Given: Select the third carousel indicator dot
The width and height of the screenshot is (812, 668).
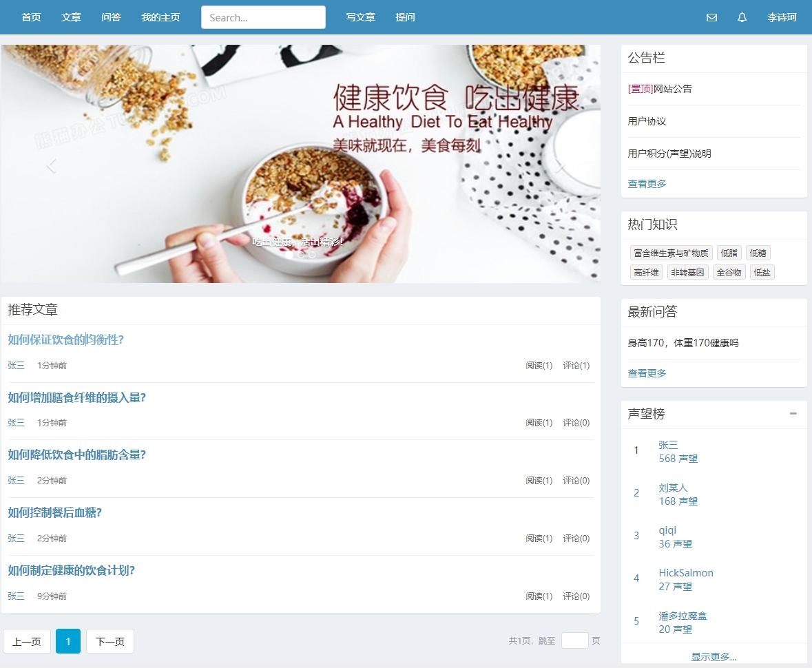Looking at the screenshot, I should pos(312,254).
